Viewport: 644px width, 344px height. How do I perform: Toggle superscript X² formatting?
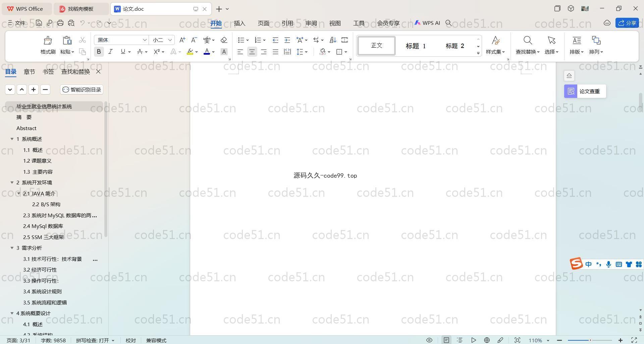pyautogui.click(x=157, y=52)
